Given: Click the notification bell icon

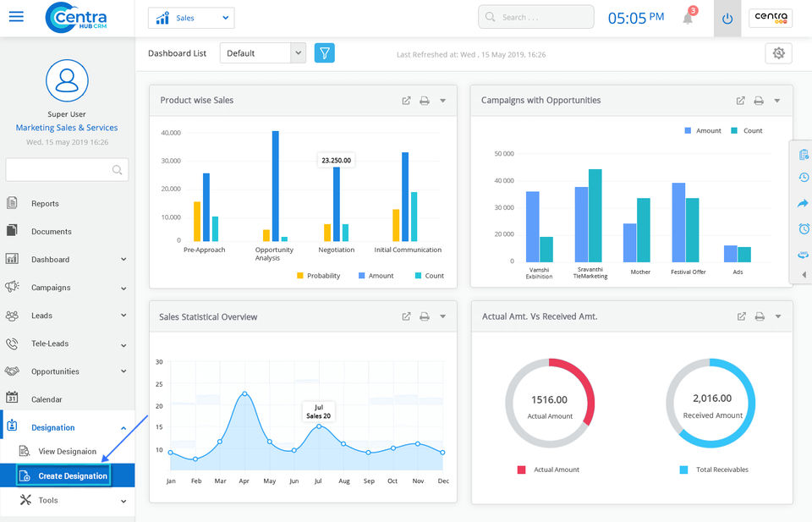Looking at the screenshot, I should 688,18.
